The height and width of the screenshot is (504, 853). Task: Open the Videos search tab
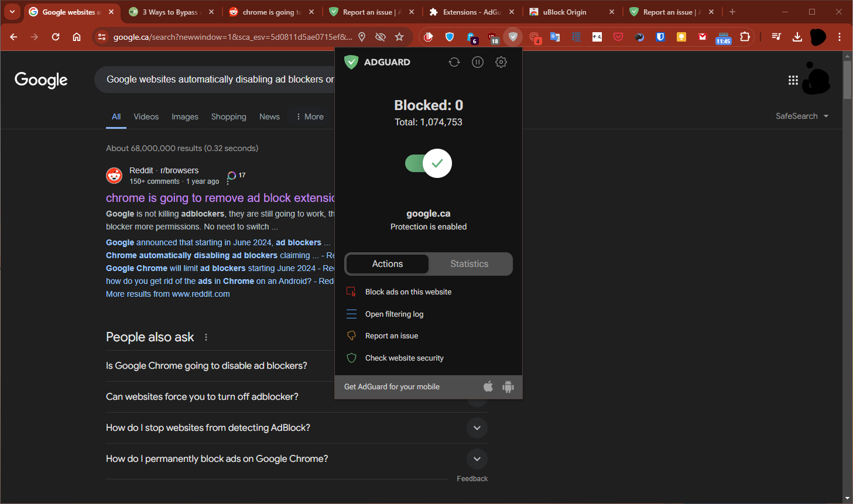click(146, 116)
